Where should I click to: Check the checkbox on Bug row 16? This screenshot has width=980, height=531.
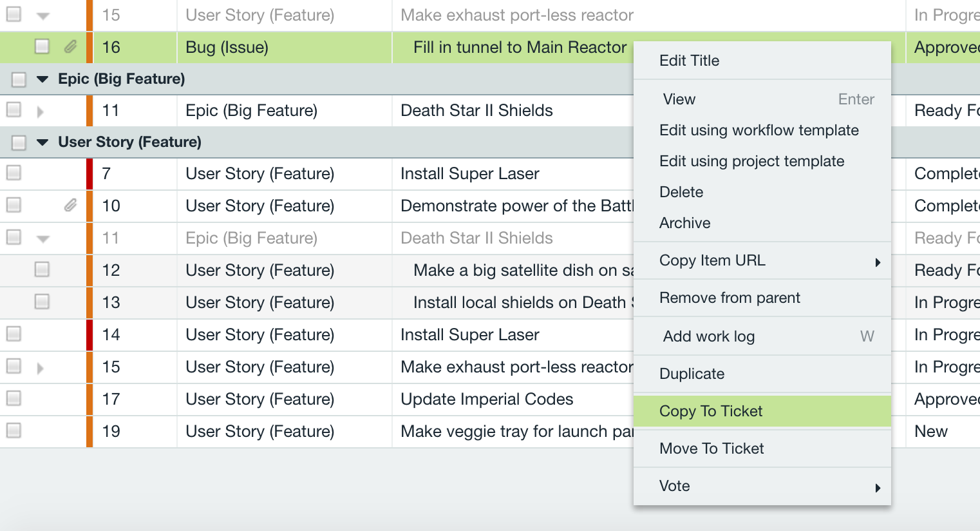(42, 47)
